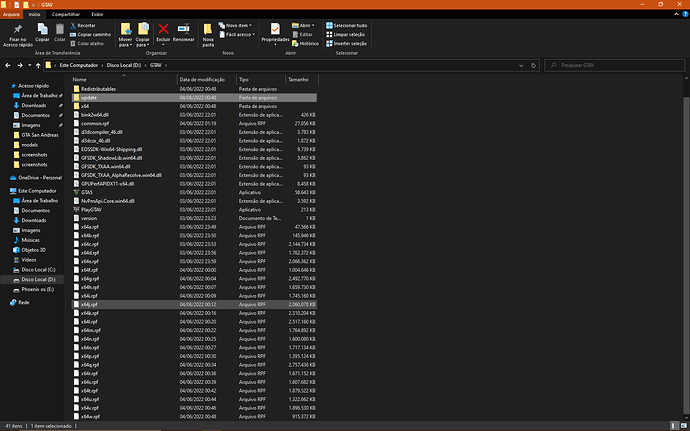Open OneDrive - Personal in sidebar

tap(36, 178)
